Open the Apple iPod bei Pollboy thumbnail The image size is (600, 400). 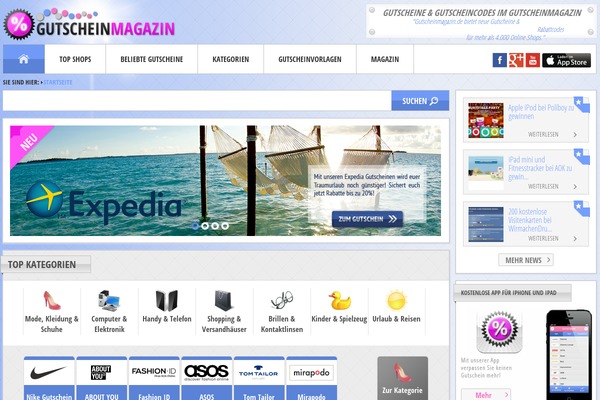click(486, 120)
